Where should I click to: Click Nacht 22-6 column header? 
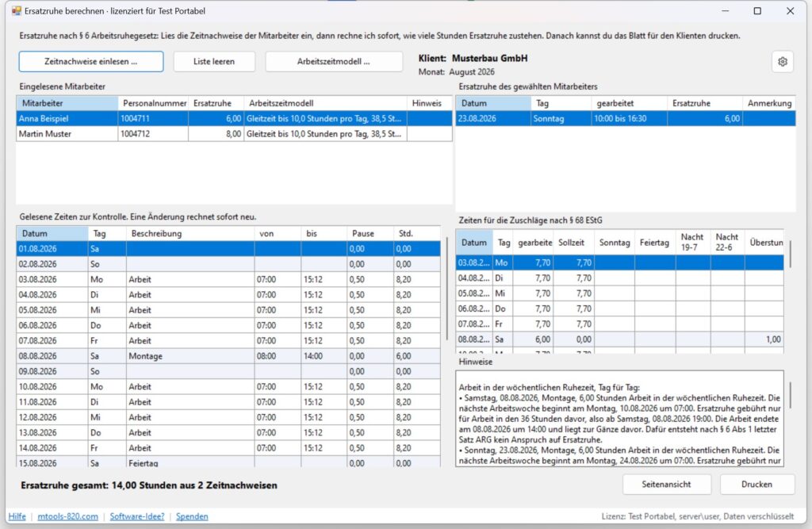point(727,243)
